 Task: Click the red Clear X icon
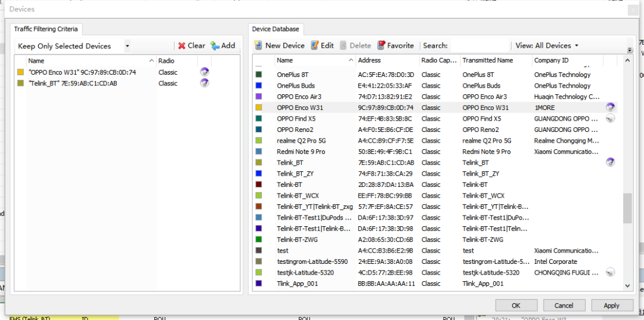click(181, 46)
